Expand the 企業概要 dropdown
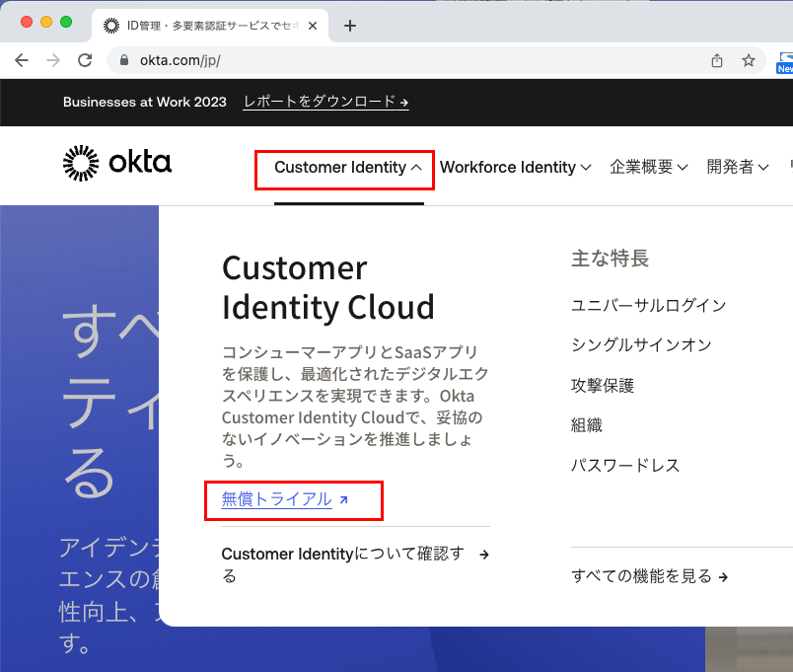This screenshot has height=672, width=793. click(x=648, y=168)
